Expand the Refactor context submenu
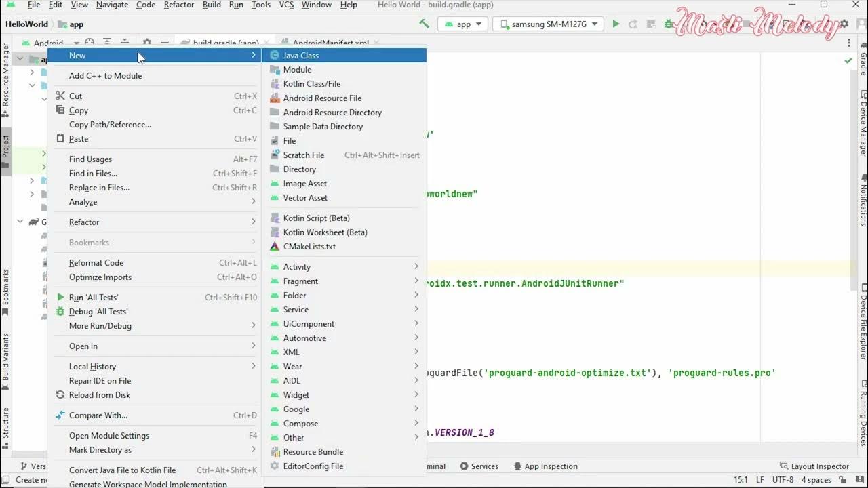Image resolution: width=868 pixels, height=488 pixels. [155, 222]
